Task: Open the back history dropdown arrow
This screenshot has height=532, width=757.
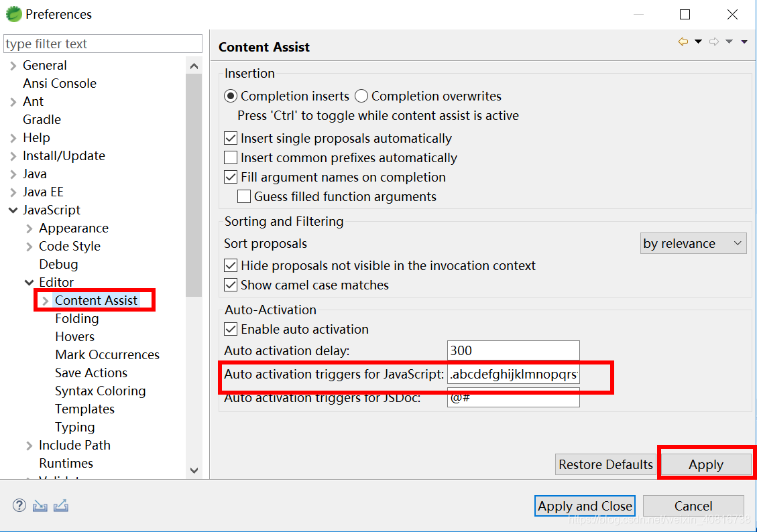Action: pyautogui.click(x=698, y=42)
